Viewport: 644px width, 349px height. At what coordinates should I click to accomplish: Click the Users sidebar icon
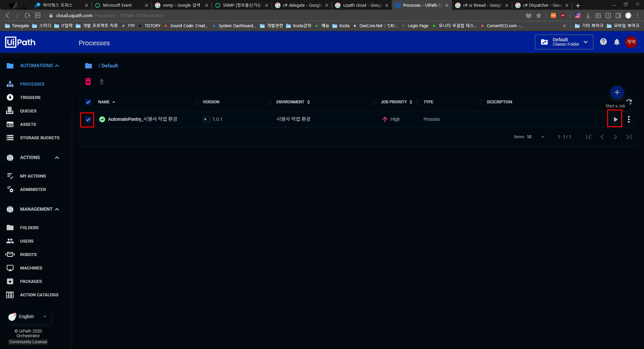pyautogui.click(x=10, y=241)
